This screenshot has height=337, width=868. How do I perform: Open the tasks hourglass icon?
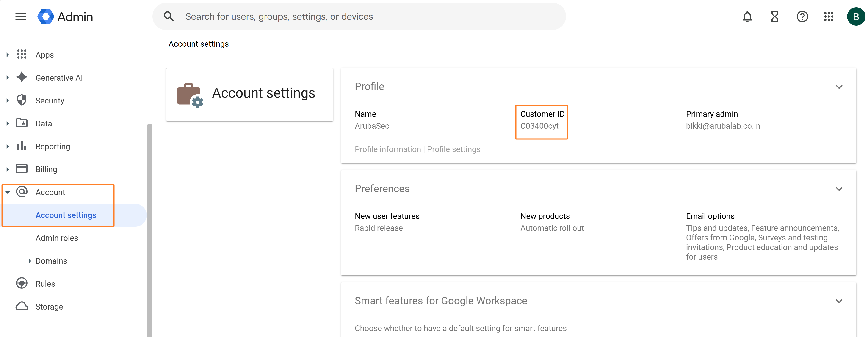(x=775, y=16)
